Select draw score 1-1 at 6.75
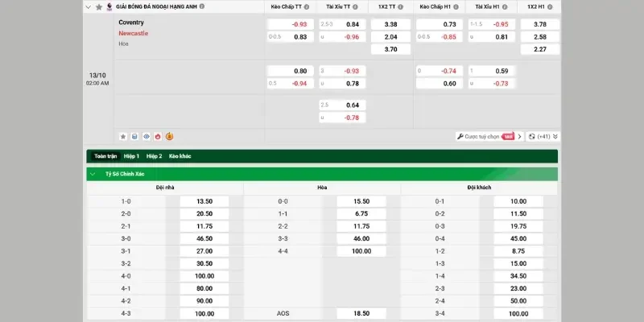This screenshot has height=322, width=644. click(x=361, y=213)
